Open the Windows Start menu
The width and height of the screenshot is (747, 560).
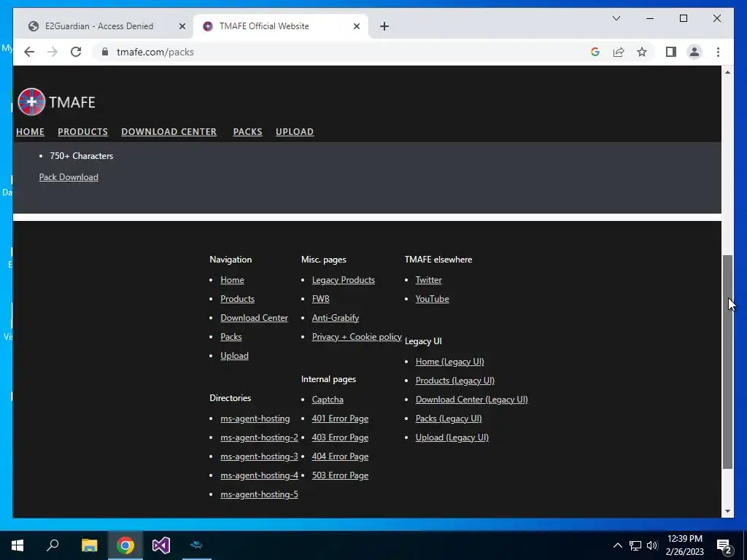click(18, 545)
